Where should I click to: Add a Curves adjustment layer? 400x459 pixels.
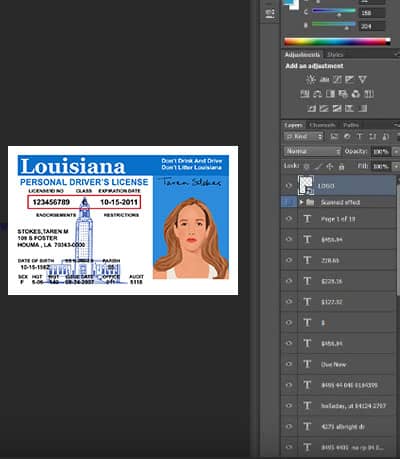[337, 80]
